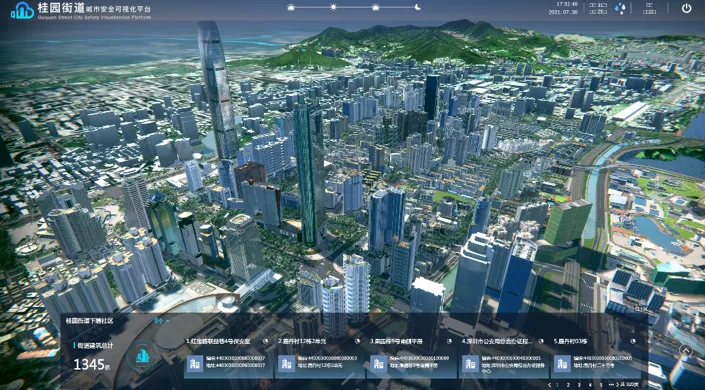
Task: Click the power logout icon
Action: tap(686, 8)
